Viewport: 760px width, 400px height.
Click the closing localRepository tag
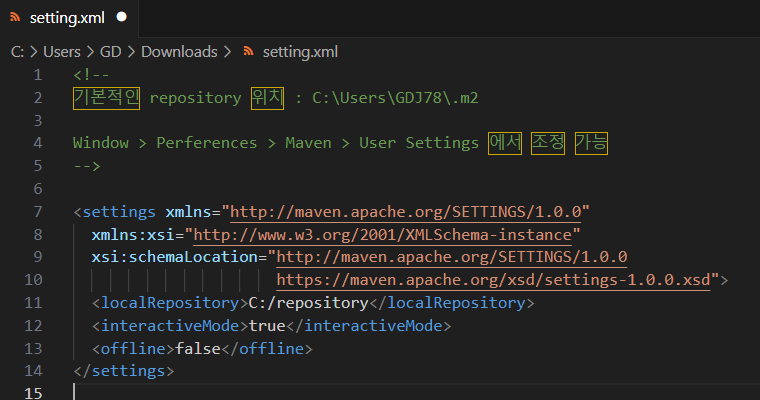coord(452,303)
